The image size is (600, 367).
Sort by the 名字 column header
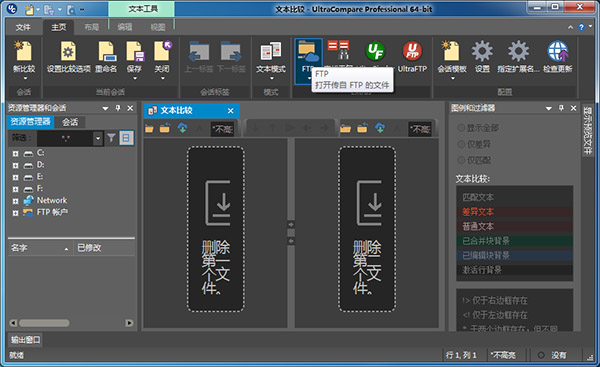pyautogui.click(x=40, y=248)
